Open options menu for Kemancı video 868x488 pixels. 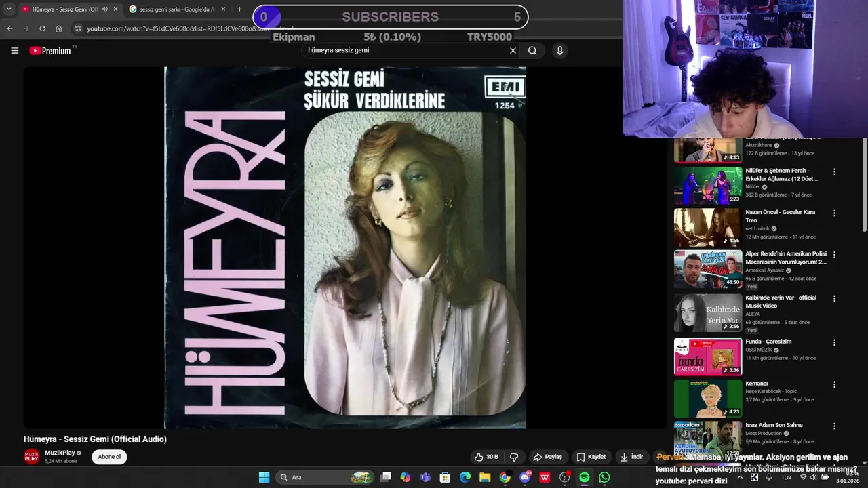[834, 384]
